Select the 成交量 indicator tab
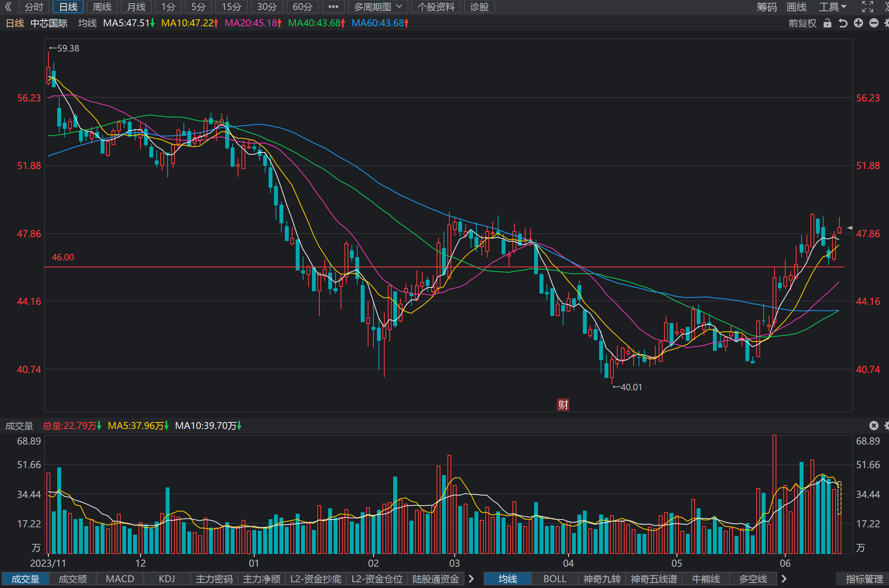889x588 pixels. (25, 579)
